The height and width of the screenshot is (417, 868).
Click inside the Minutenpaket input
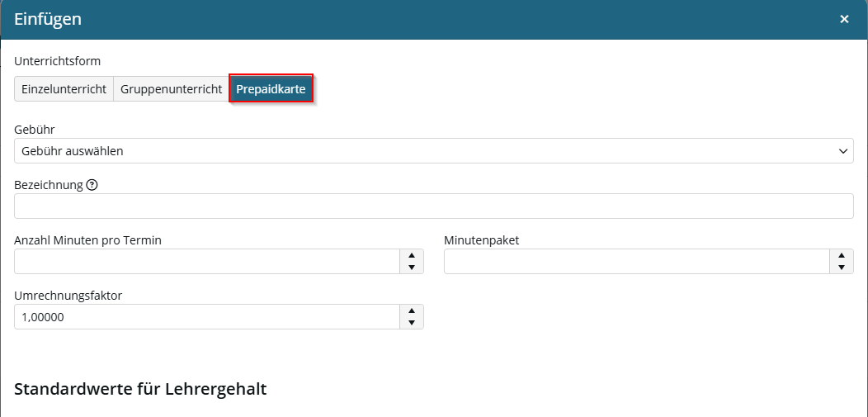click(x=637, y=262)
